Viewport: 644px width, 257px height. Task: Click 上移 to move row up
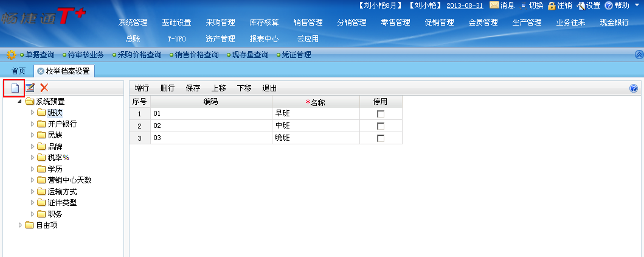click(218, 88)
